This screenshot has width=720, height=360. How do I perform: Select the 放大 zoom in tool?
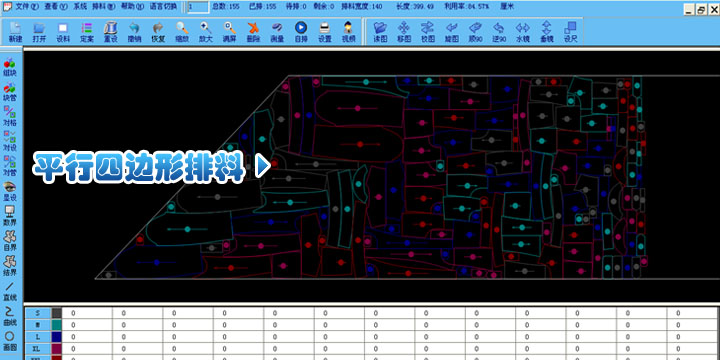[205, 32]
